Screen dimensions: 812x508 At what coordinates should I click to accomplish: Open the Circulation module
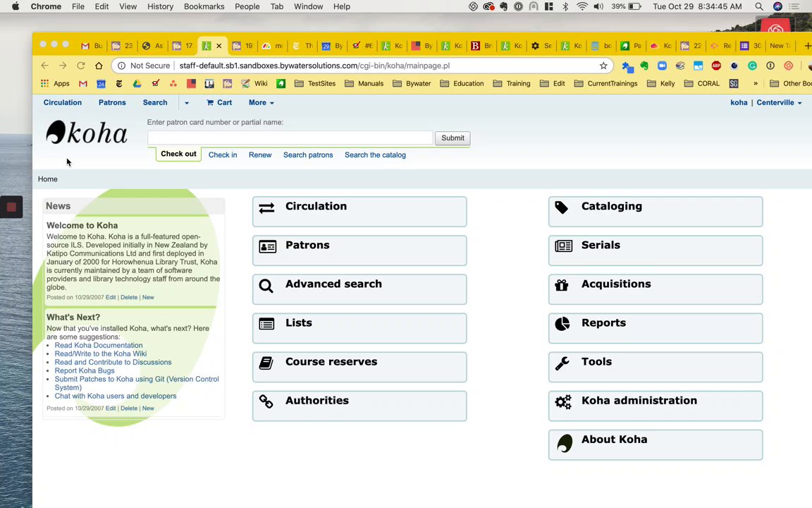(x=359, y=212)
